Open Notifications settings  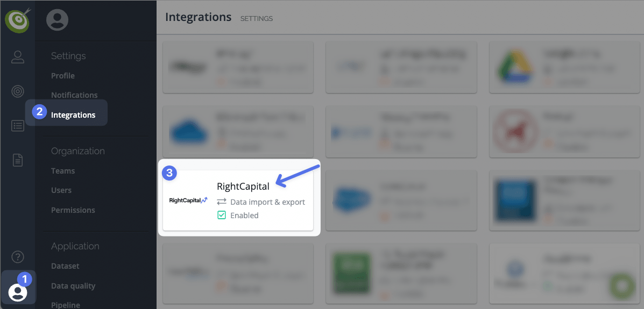coord(74,95)
